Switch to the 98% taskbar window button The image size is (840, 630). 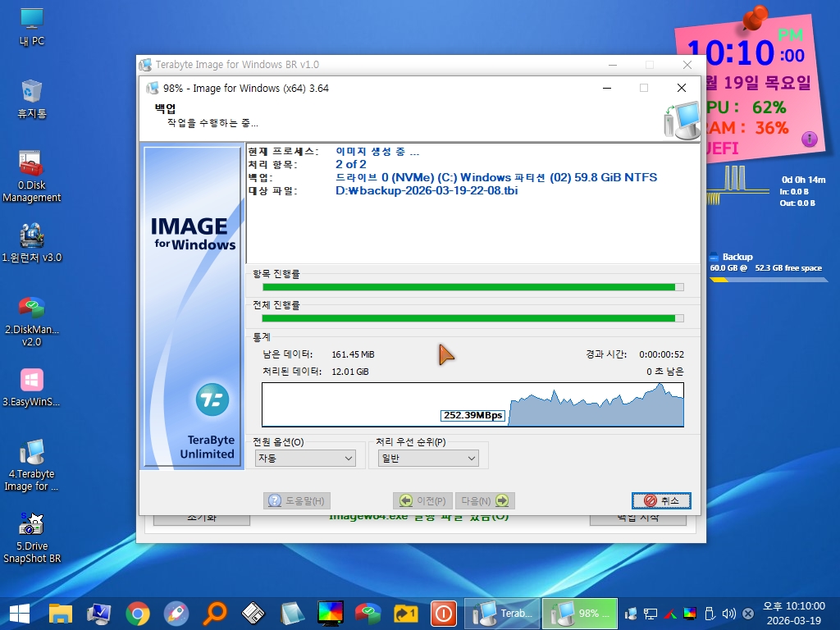coord(580,614)
